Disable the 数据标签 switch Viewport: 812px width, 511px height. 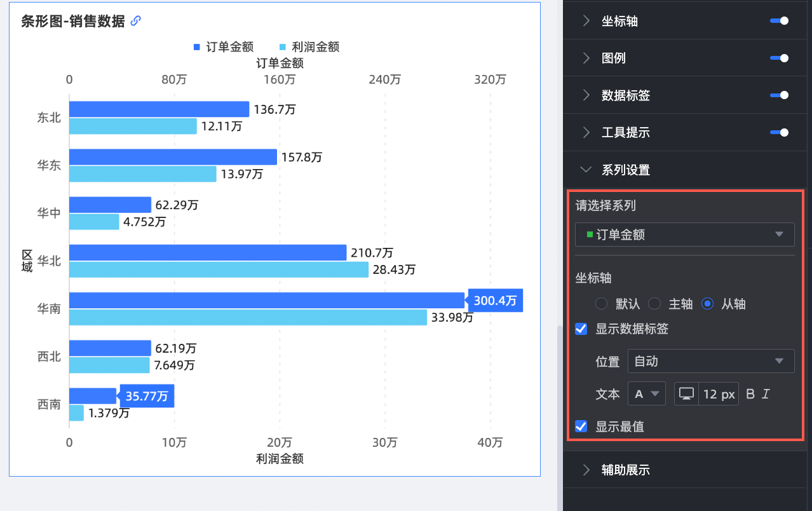click(x=779, y=95)
